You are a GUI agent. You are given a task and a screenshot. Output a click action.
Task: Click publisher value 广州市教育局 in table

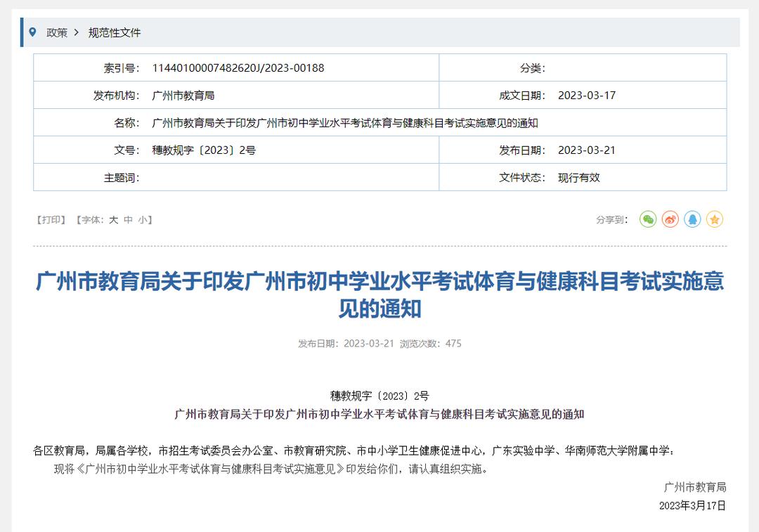(183, 96)
